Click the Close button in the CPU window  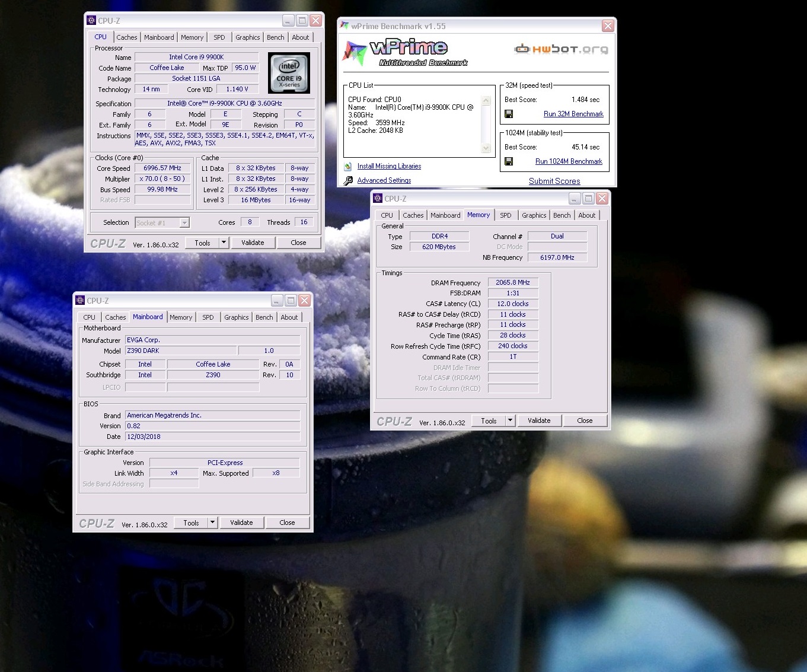(x=299, y=243)
